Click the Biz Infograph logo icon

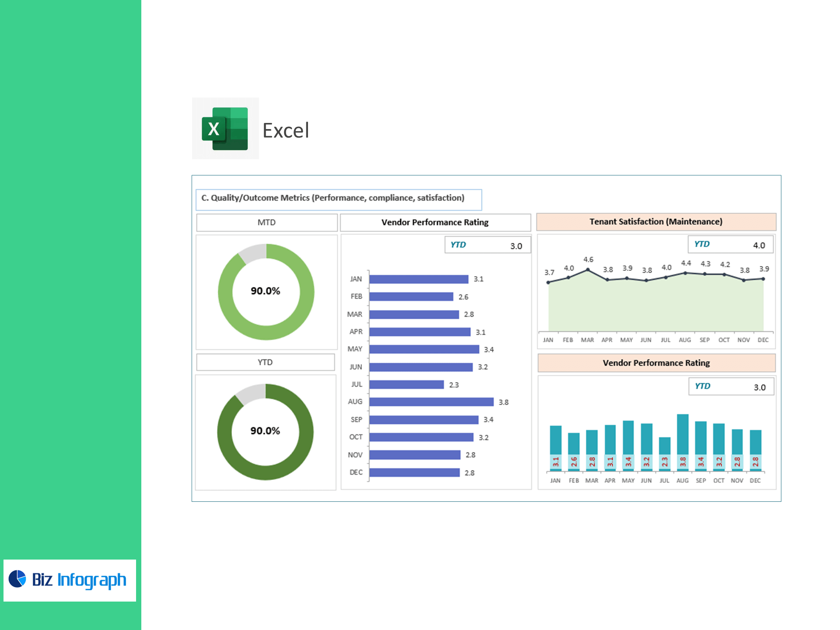(x=17, y=579)
